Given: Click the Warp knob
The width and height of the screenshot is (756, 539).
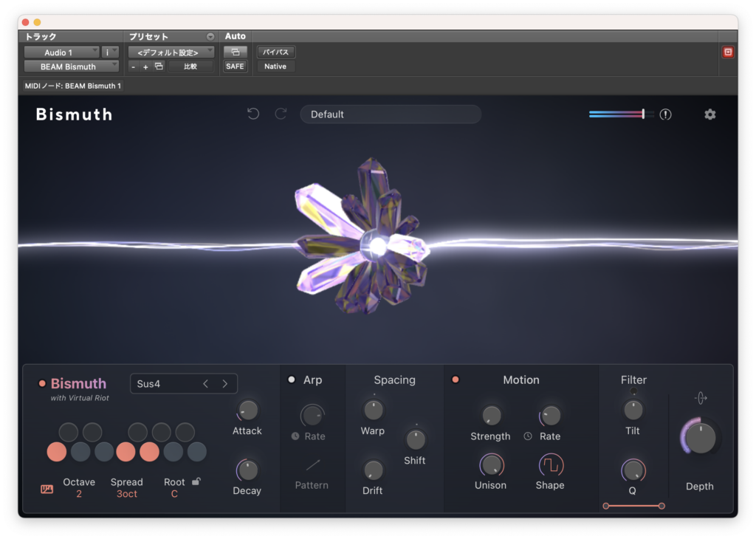Looking at the screenshot, I should point(373,411).
